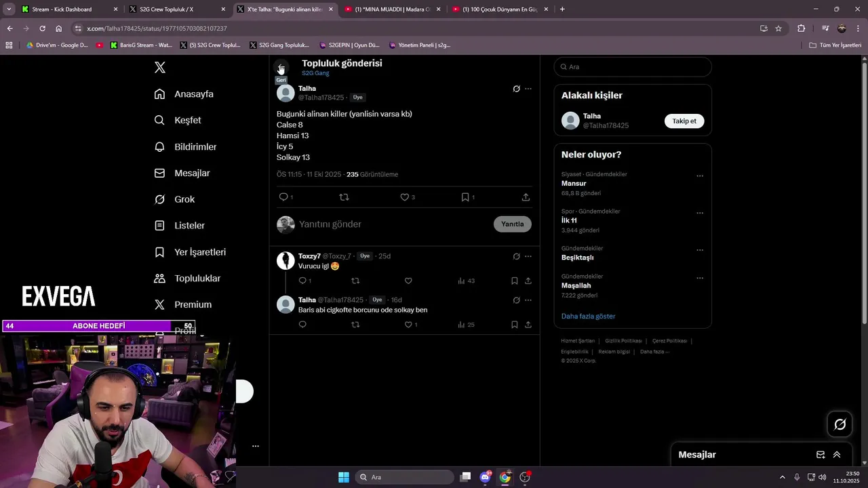Open more options on Toxzy7's reply
The width and height of the screenshot is (868, 488).
point(528,256)
